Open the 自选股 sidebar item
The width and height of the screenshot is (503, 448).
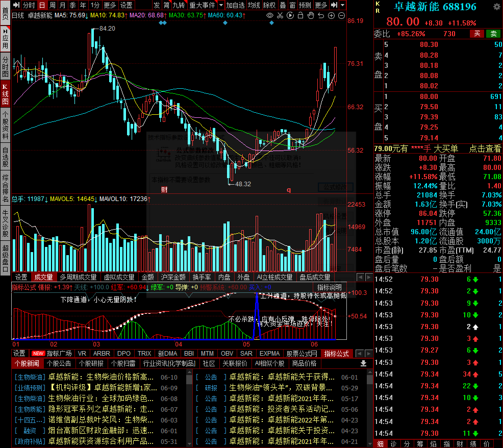pyautogui.click(x=5, y=157)
